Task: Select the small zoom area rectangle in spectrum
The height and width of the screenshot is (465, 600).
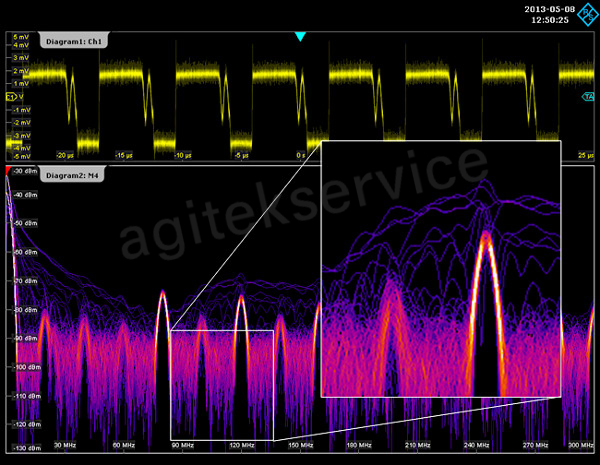Action: pos(221,383)
